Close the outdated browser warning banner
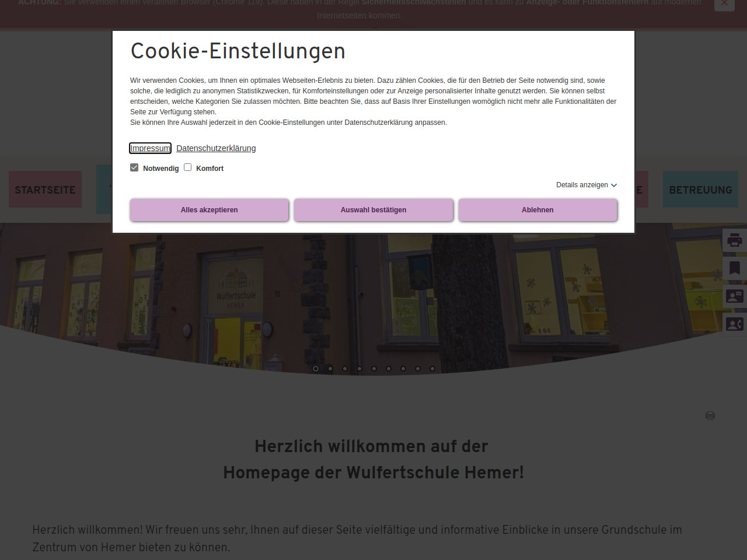Image resolution: width=747 pixels, height=560 pixels. point(724,3)
